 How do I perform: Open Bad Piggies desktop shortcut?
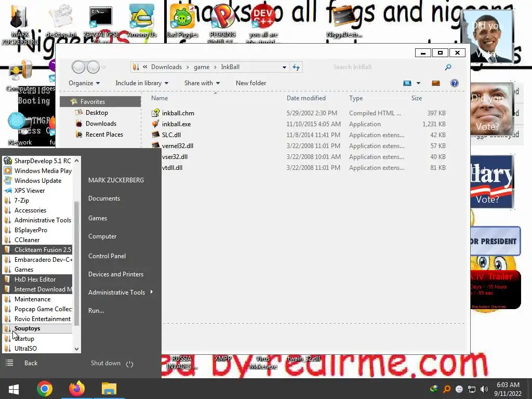182,21
